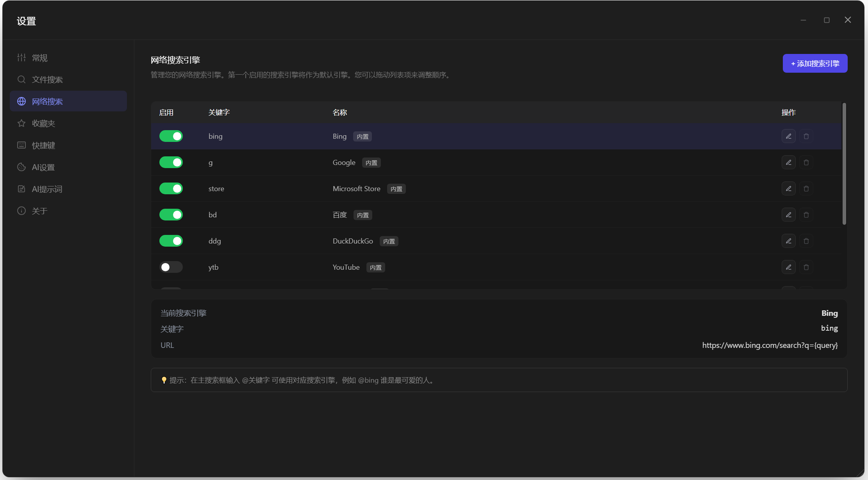Disable the DuckDuckGo engine toggle
Image resolution: width=868 pixels, height=480 pixels.
click(x=171, y=241)
